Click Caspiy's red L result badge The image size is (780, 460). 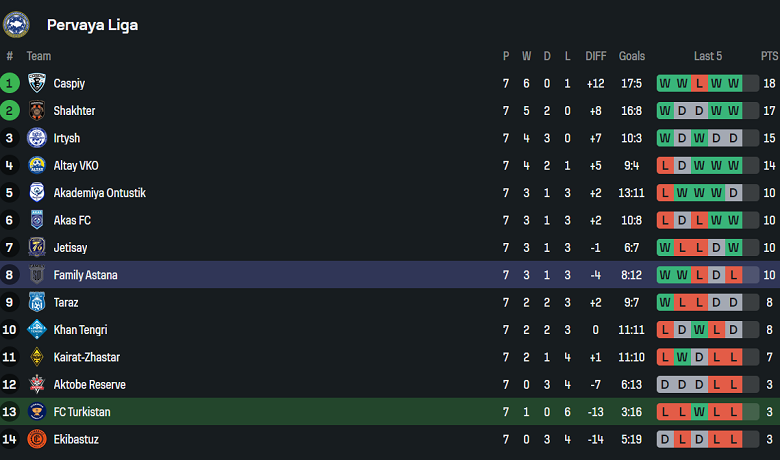point(699,84)
